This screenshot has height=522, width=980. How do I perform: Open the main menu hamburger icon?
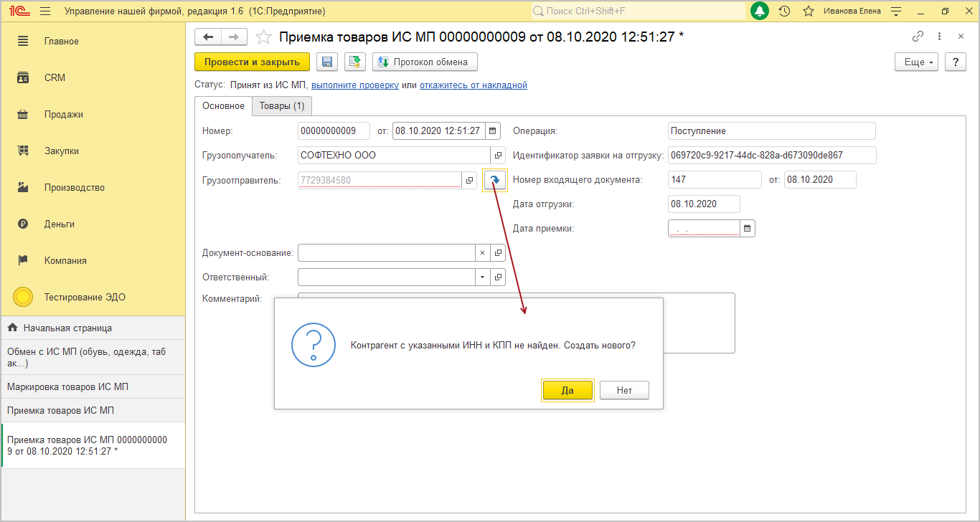[x=45, y=11]
